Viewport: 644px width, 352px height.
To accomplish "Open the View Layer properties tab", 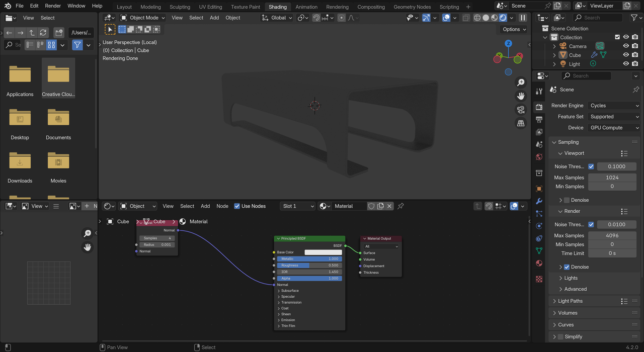I will click(539, 132).
